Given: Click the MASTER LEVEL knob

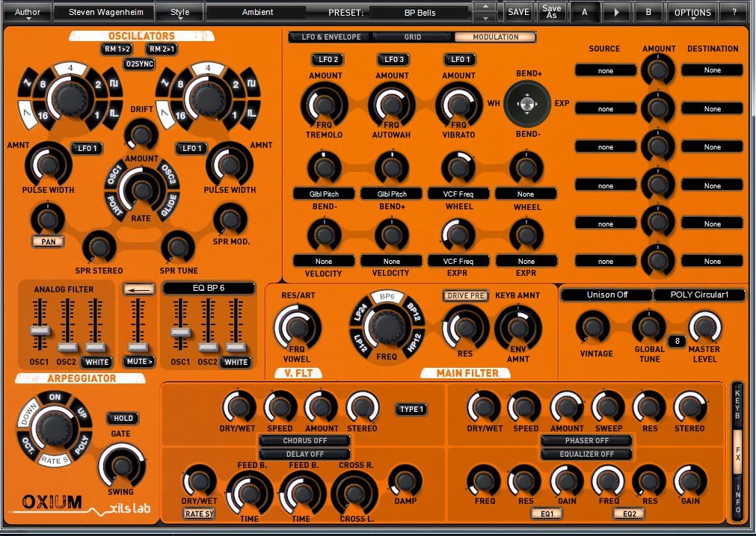Looking at the screenshot, I should 705,327.
